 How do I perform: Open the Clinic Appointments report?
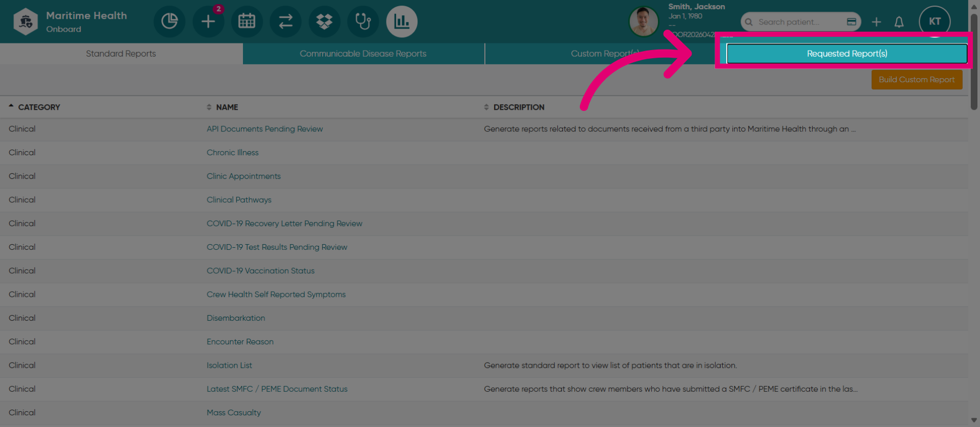pyautogui.click(x=243, y=176)
